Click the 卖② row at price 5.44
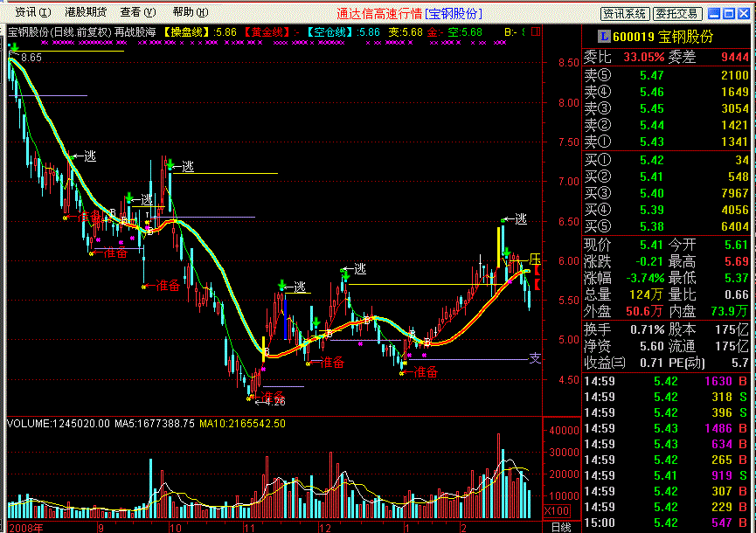Viewport: 756px width, 533px height. pyautogui.click(x=666, y=125)
